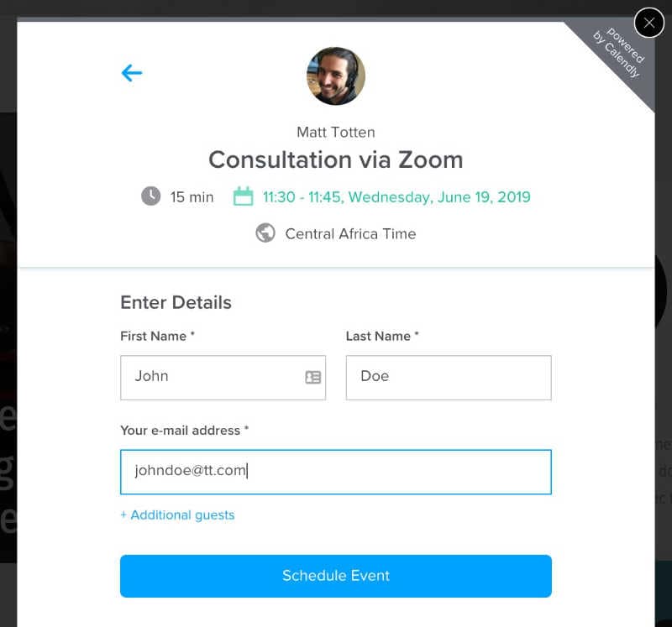Click the clock duration icon
This screenshot has width=672, height=627.
(150, 197)
